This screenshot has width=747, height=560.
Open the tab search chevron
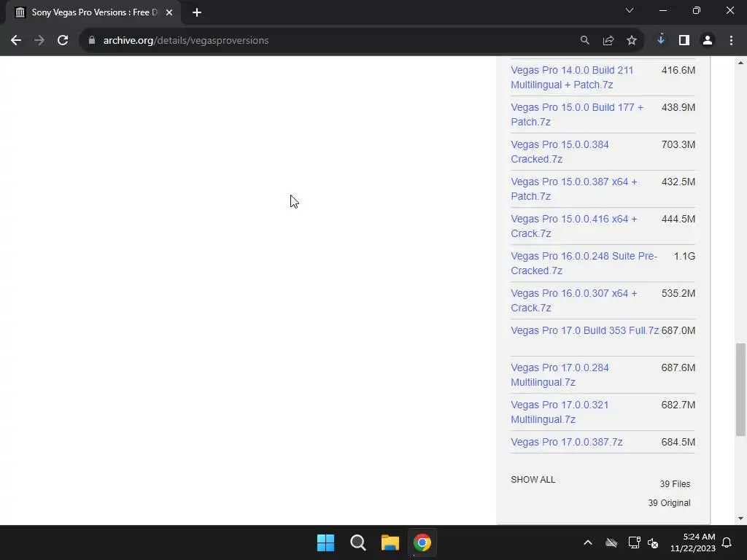(630, 10)
